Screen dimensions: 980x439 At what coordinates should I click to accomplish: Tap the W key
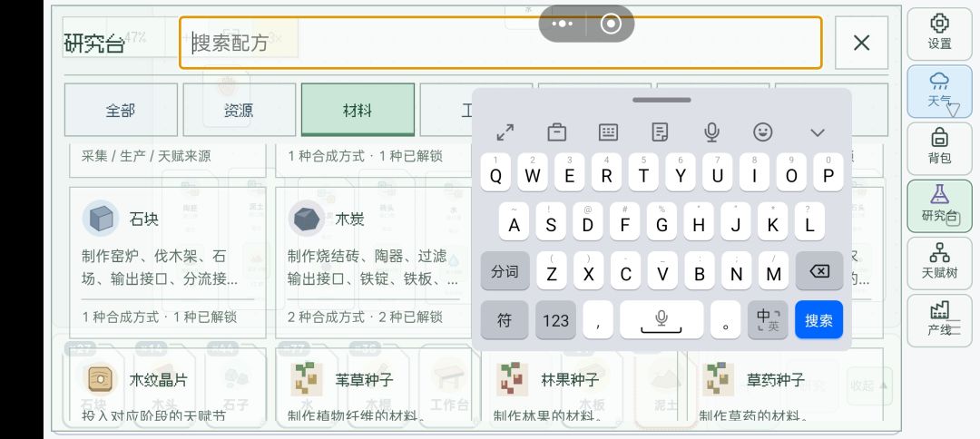pos(533,172)
